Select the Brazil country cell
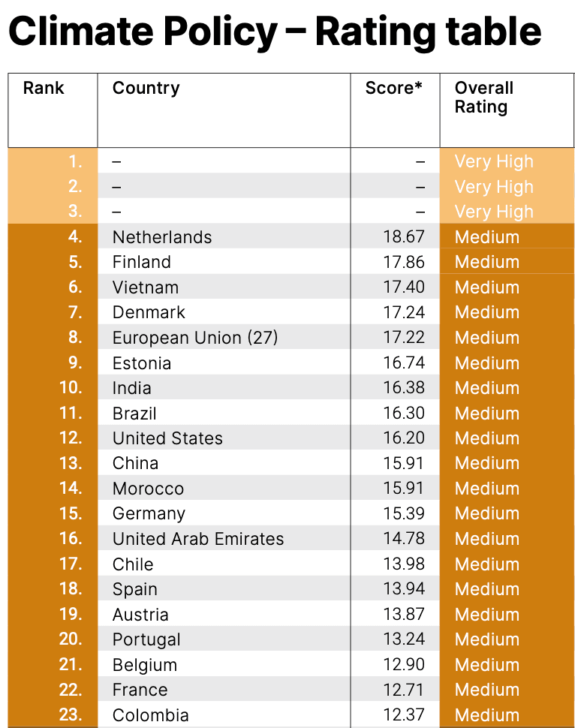This screenshot has height=728, width=575. point(134,414)
